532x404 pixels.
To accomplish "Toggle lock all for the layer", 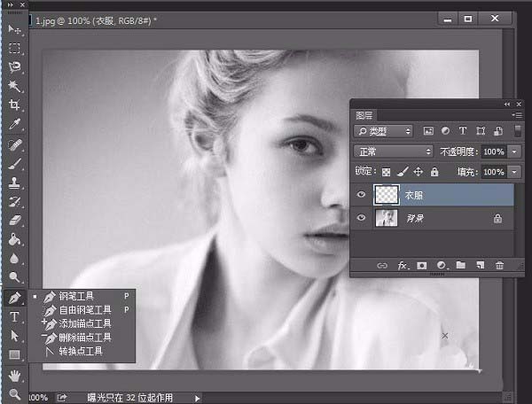I will click(x=435, y=172).
